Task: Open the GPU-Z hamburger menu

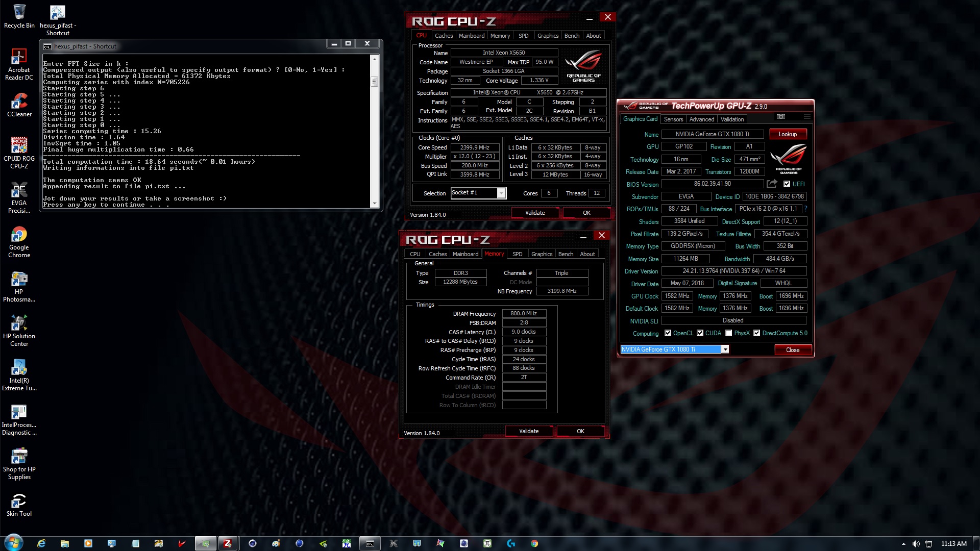Action: [807, 117]
